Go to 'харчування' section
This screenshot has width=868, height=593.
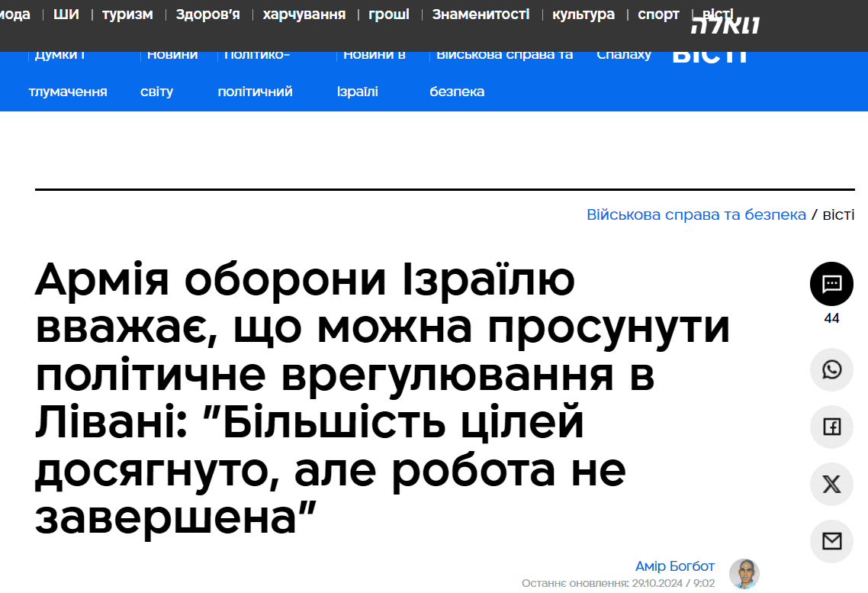[304, 15]
